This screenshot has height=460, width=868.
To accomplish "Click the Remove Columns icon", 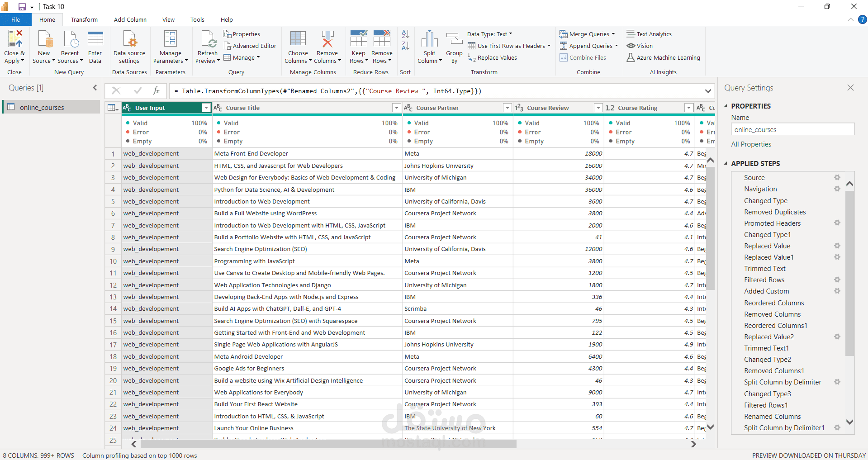I will (327, 39).
